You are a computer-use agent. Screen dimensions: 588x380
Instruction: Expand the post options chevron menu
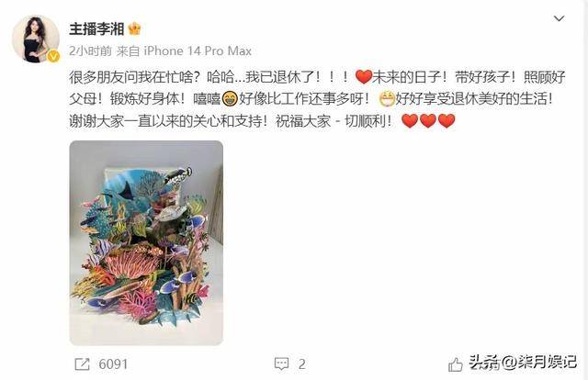(560, 18)
